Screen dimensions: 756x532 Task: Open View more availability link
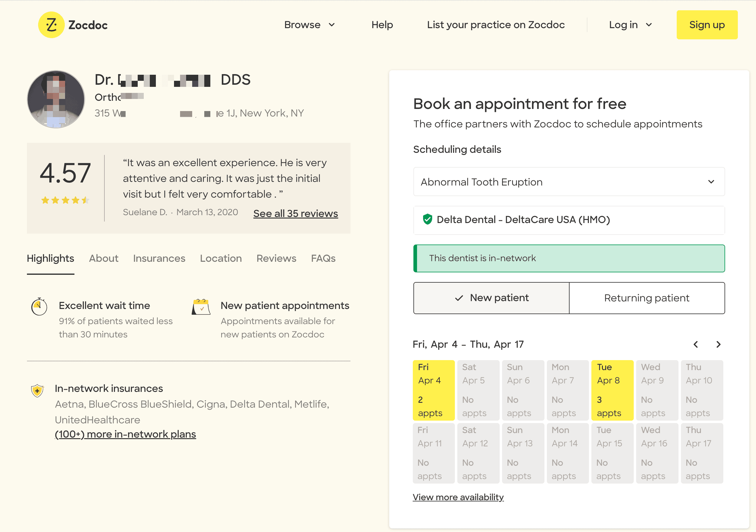(458, 497)
